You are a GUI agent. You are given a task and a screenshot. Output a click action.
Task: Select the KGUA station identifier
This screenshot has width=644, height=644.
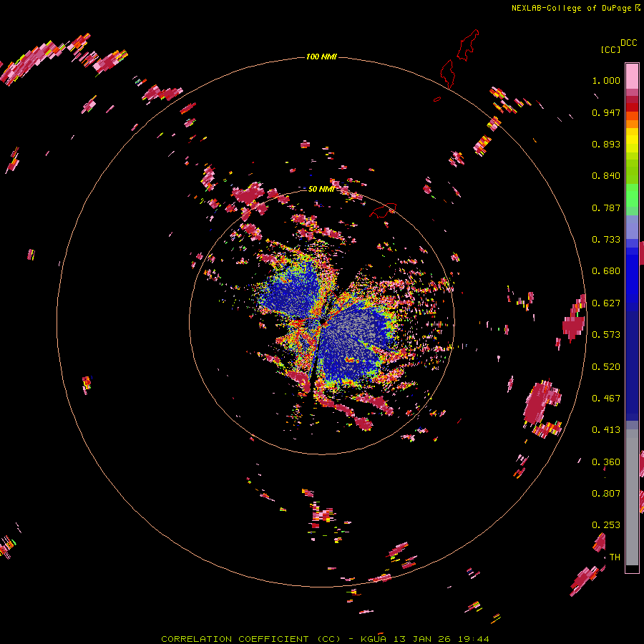(373, 639)
